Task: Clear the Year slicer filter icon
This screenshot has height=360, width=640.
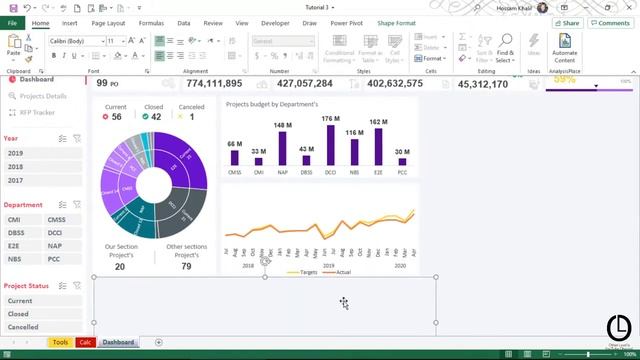Action: [x=77, y=139]
